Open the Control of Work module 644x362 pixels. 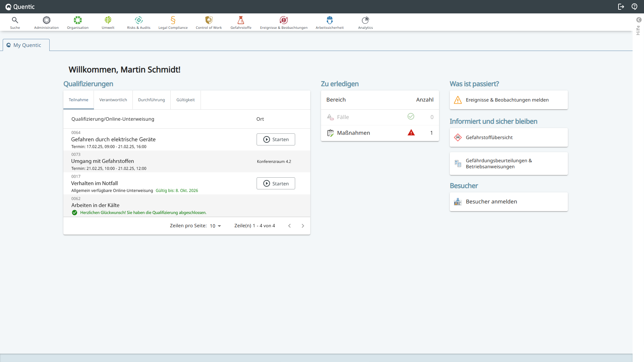pyautogui.click(x=209, y=22)
